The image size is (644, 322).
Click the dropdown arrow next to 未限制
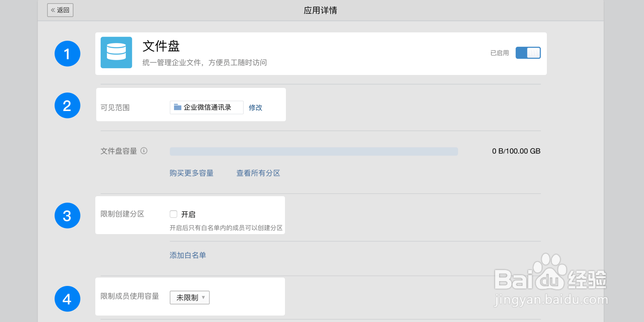coord(204,297)
